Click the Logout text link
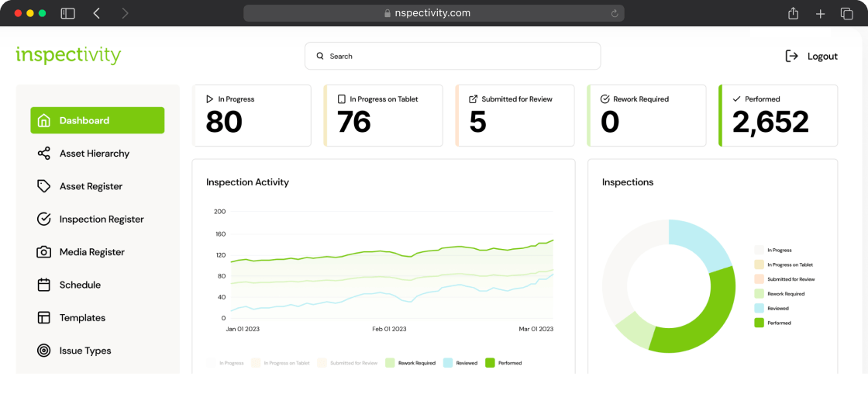Image resolution: width=868 pixels, height=408 pixels. pyautogui.click(x=822, y=56)
